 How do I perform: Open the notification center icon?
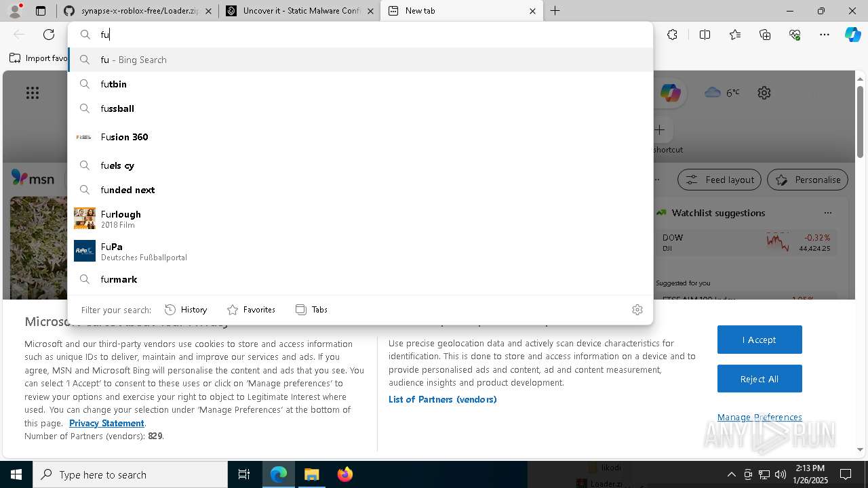[846, 474]
